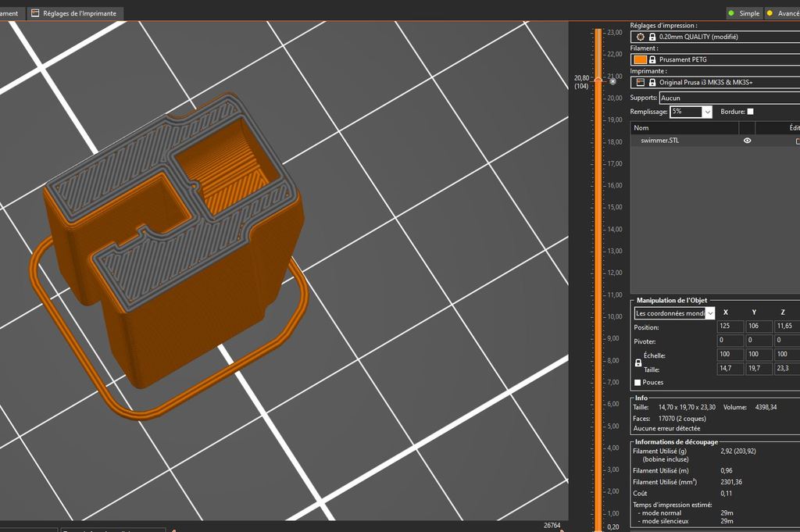Click the scale proportions lock icon

click(637, 363)
